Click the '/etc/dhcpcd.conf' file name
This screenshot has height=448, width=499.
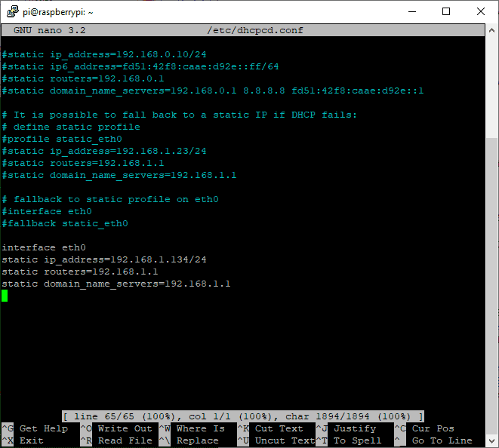point(255,30)
